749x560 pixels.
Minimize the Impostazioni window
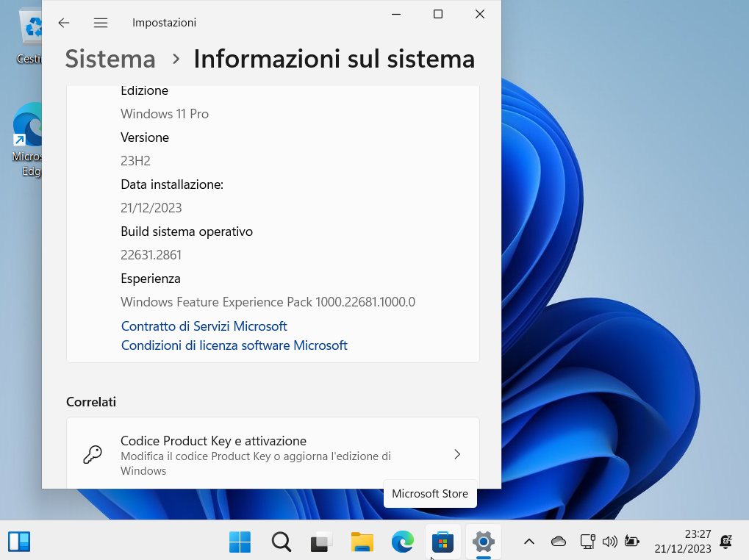tap(396, 14)
